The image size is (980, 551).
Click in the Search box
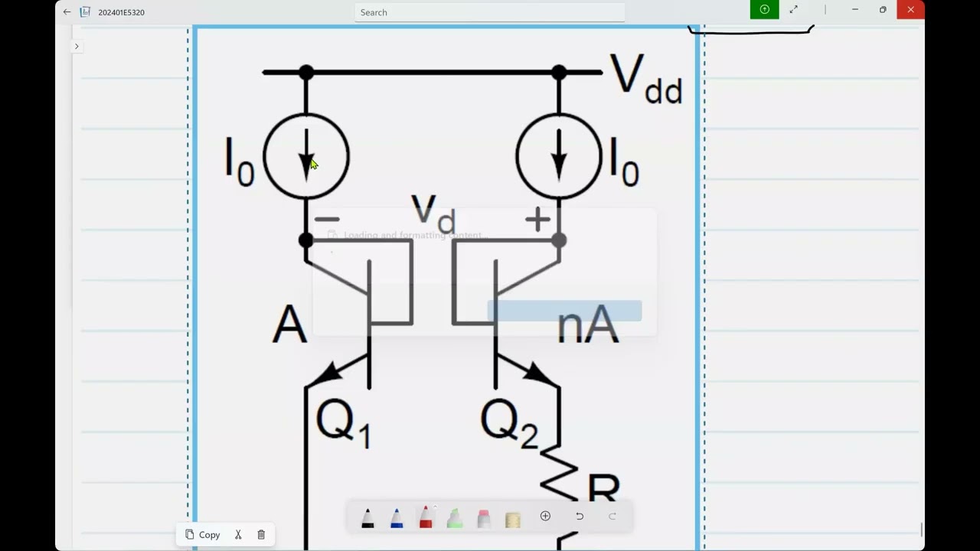point(490,12)
